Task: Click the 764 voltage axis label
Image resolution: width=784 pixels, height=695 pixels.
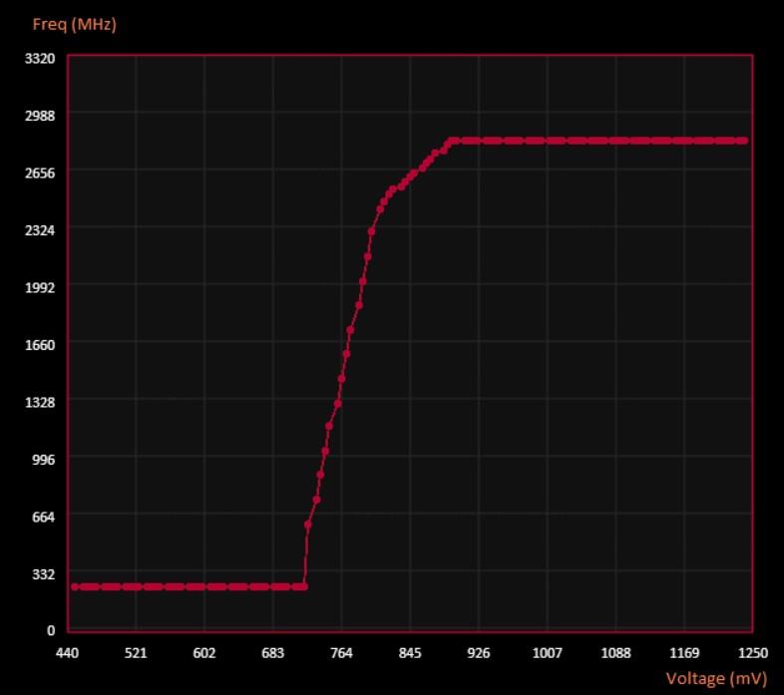Action: [x=341, y=653]
